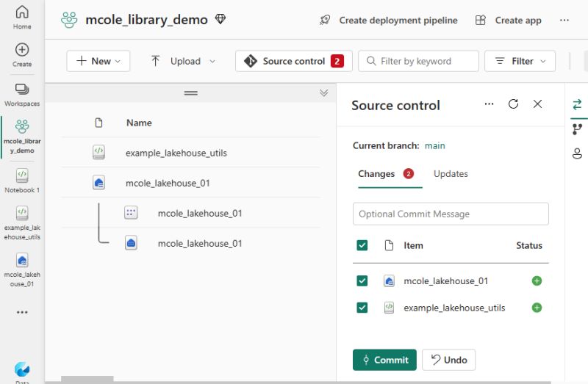Show more sidebar items ellipsis
The height and width of the screenshot is (384, 588).
[x=22, y=312]
